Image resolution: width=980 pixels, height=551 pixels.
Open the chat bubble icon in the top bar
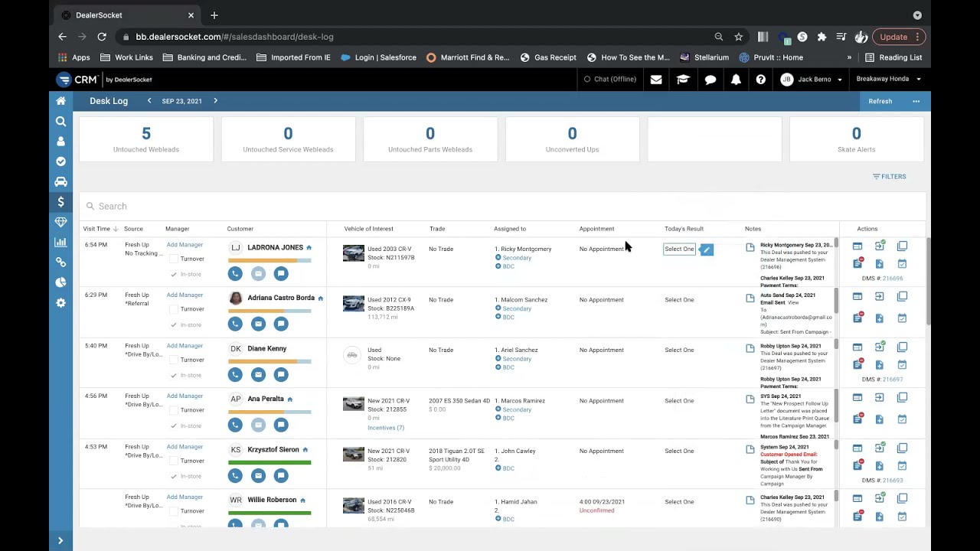tap(710, 80)
